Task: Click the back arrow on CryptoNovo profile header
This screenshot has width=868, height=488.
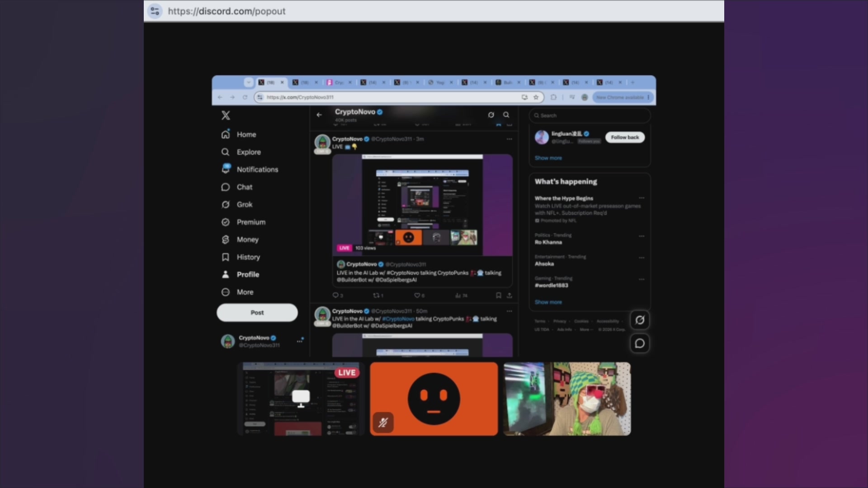Action: (x=319, y=115)
